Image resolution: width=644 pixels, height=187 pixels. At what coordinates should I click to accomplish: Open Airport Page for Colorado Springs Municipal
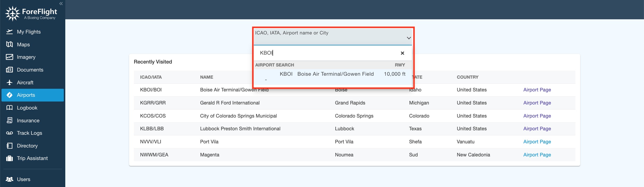[x=537, y=116]
